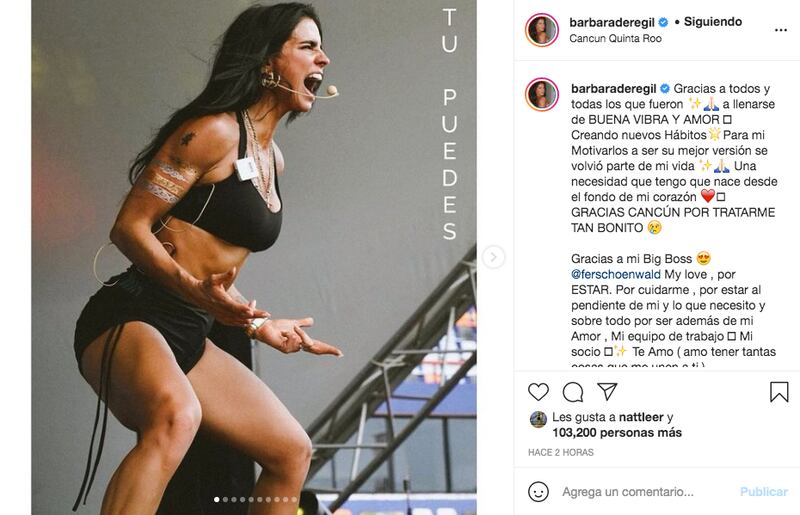Jump to the second carousel dot indicator
The height and width of the screenshot is (515, 800).
[x=226, y=500]
